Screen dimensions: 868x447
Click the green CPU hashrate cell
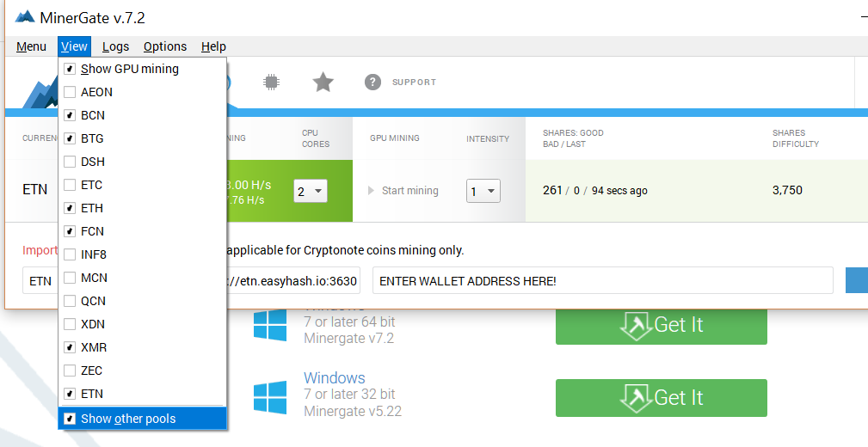tap(289, 191)
